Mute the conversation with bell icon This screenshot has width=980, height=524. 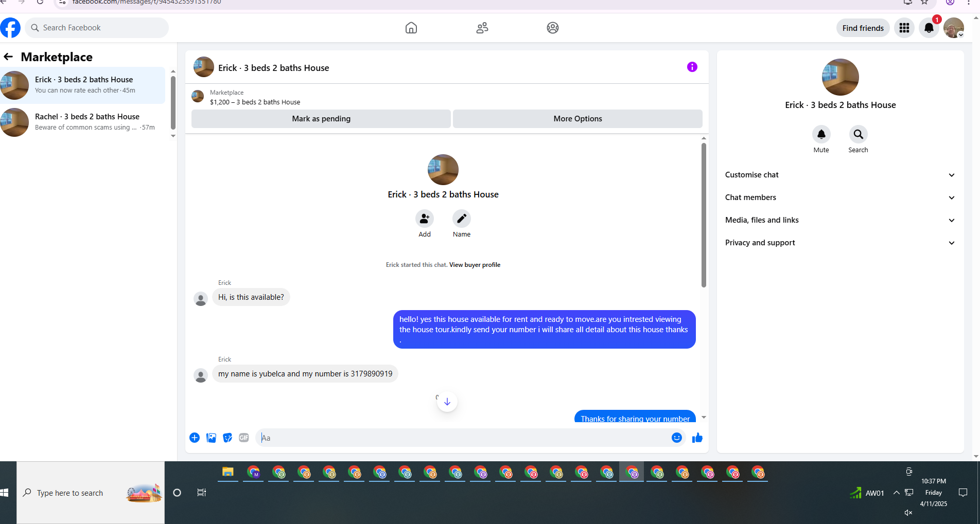(x=821, y=134)
